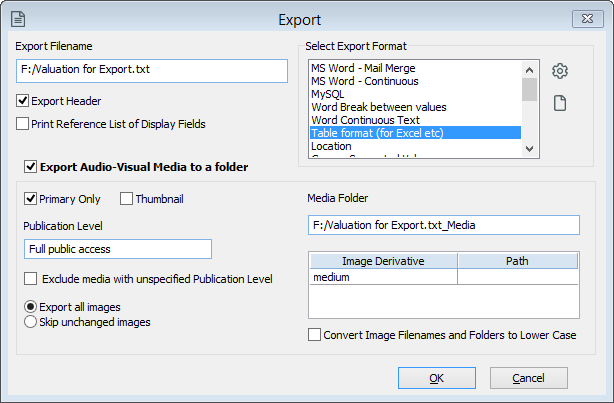Enable Print Reference List of Display Fields
The height and width of the screenshot is (403, 614).
pos(22,124)
